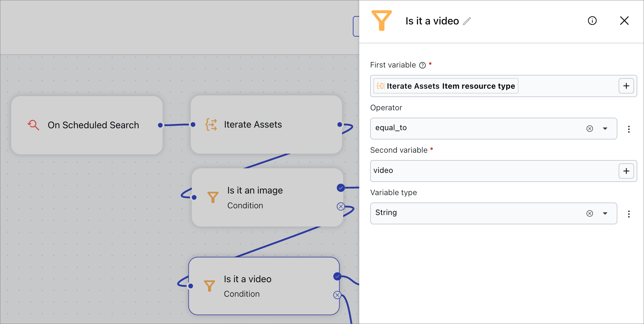Click the Is it a video condition block
The width and height of the screenshot is (644, 324).
[x=264, y=286]
